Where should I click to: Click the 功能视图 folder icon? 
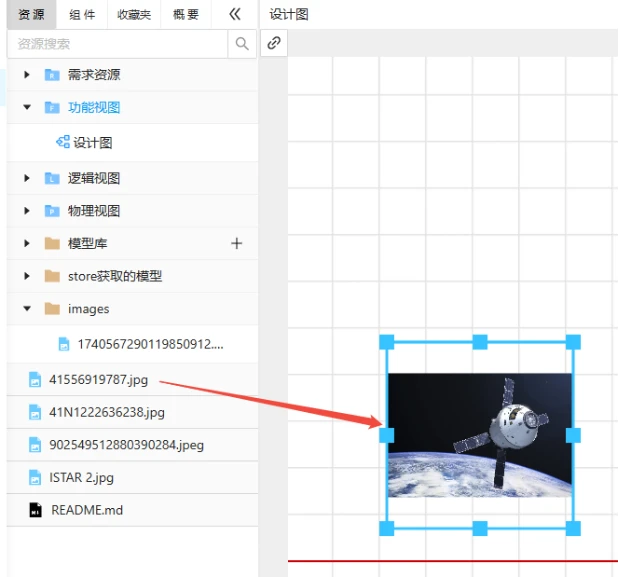52,107
